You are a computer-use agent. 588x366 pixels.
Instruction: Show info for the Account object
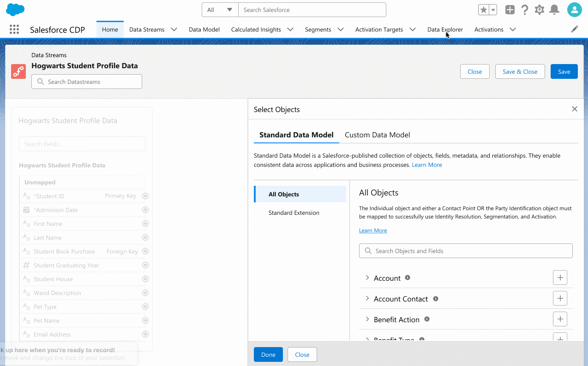click(408, 277)
